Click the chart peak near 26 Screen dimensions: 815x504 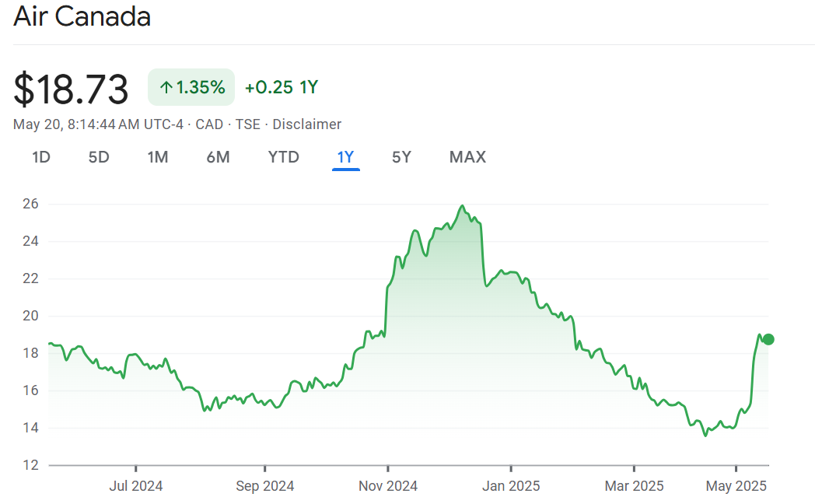point(463,206)
